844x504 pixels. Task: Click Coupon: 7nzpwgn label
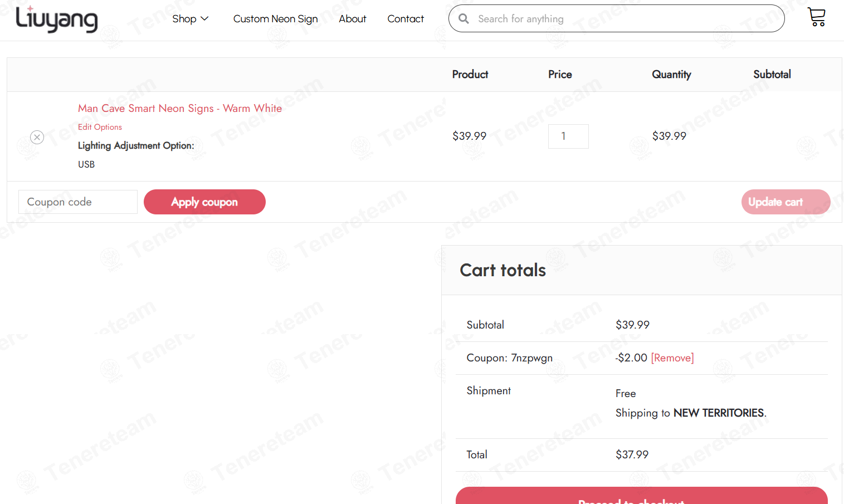[509, 358]
